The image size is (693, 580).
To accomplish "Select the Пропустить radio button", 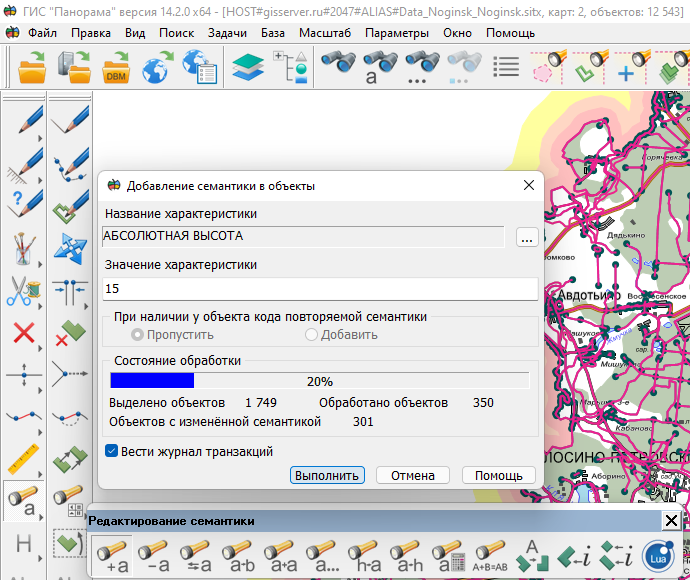I will pos(138,334).
